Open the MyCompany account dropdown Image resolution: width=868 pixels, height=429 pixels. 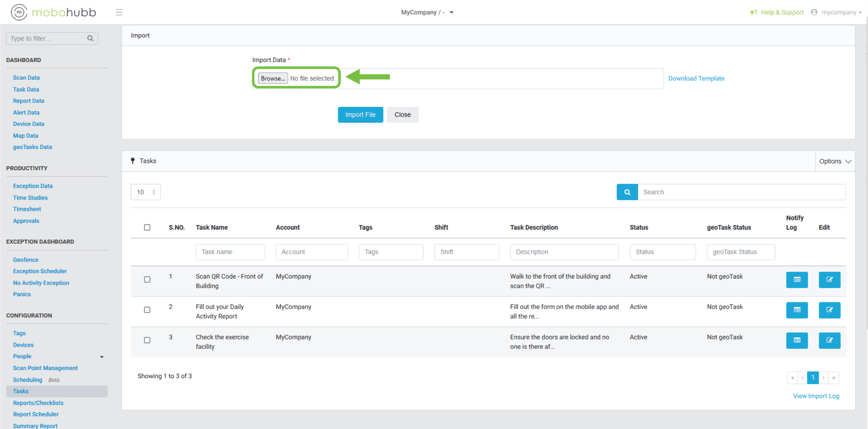point(427,12)
